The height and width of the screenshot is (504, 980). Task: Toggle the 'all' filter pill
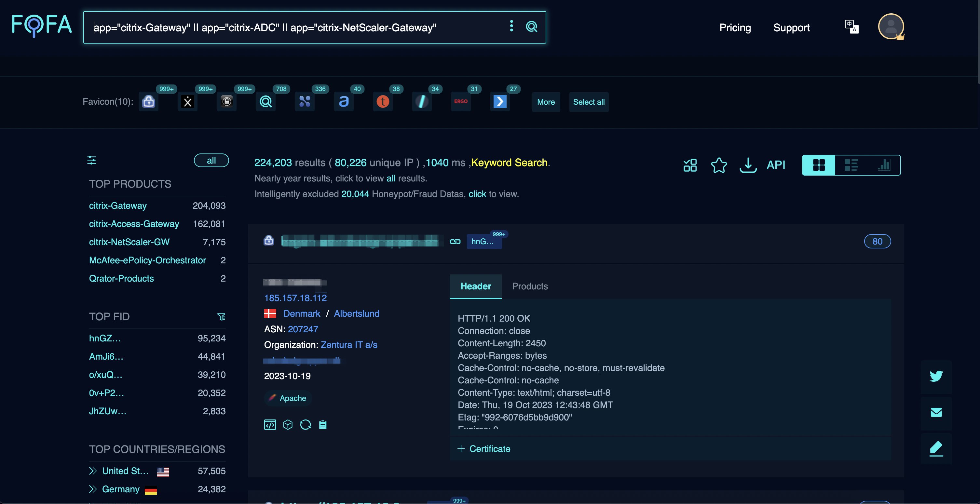pyautogui.click(x=211, y=160)
